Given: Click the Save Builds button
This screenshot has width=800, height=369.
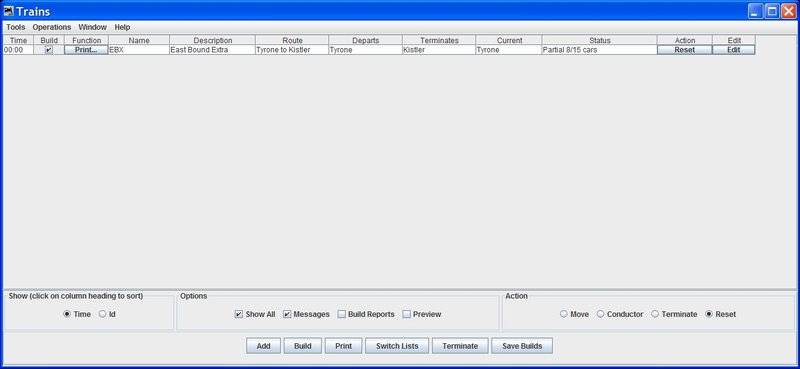Looking at the screenshot, I should click(x=522, y=346).
